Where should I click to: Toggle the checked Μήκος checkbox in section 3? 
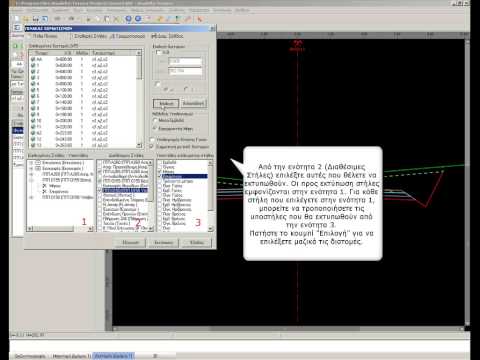click(160, 171)
